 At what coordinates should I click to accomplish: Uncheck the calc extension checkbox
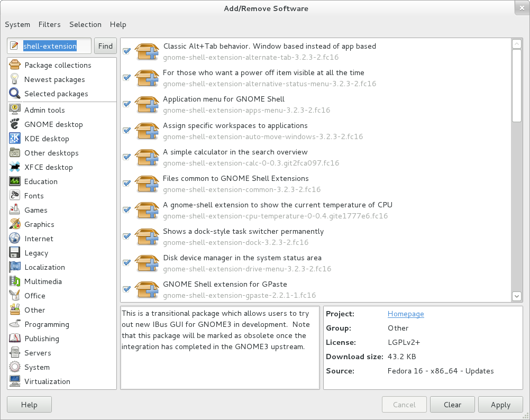[x=127, y=157]
